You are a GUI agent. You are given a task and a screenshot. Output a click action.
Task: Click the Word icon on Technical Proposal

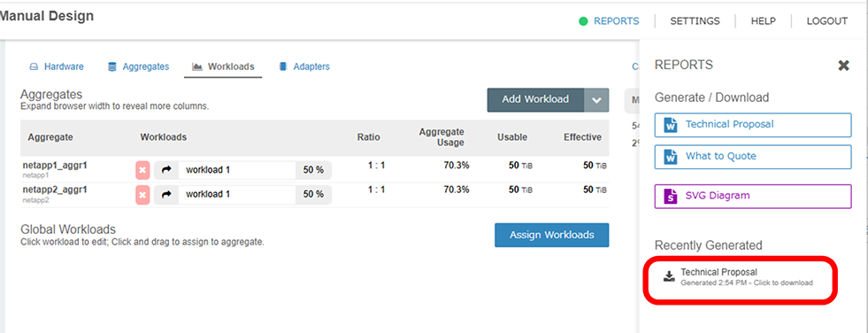click(x=671, y=125)
